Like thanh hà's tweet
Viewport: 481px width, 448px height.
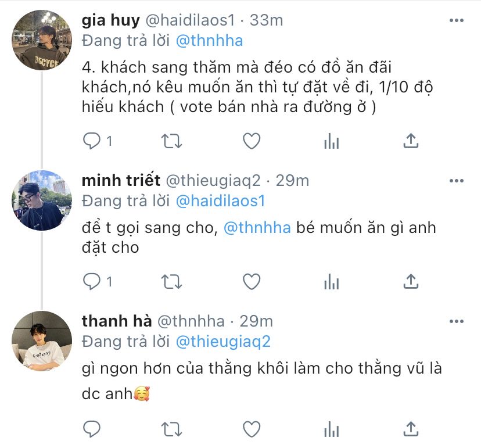tap(251, 429)
